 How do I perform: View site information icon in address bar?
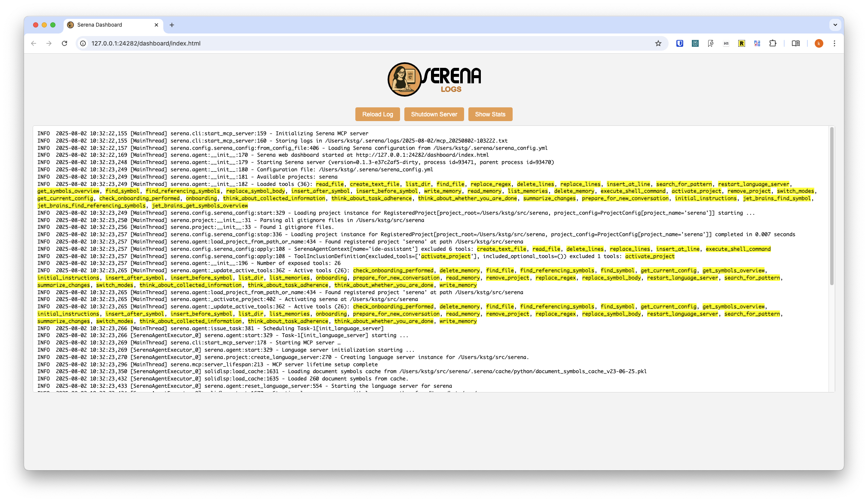point(83,43)
